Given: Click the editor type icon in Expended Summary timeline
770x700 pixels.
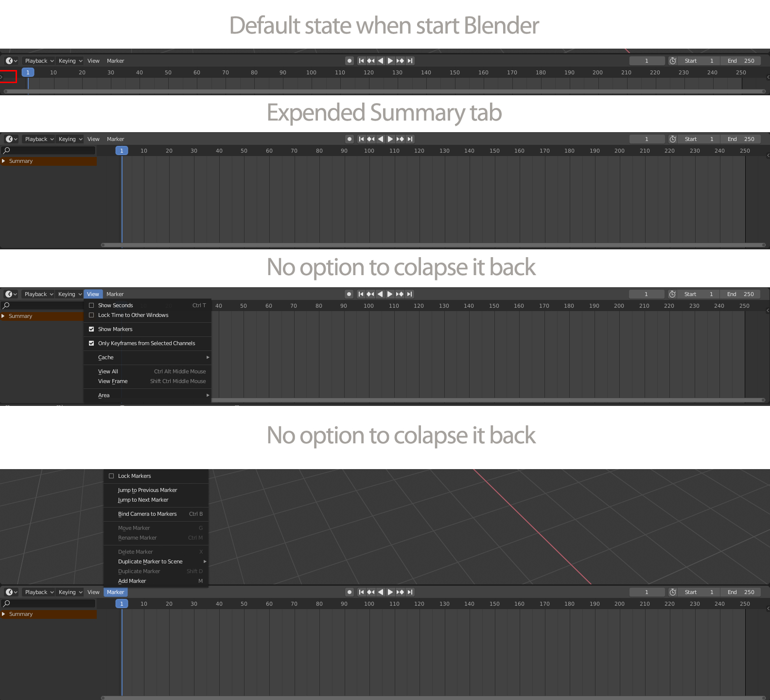Looking at the screenshot, I should [12, 139].
